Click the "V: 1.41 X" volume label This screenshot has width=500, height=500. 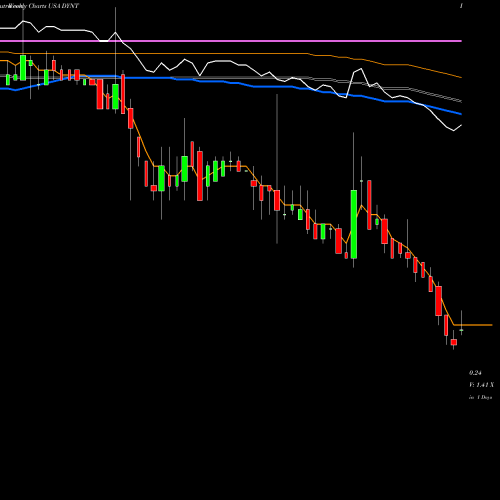tap(481, 385)
